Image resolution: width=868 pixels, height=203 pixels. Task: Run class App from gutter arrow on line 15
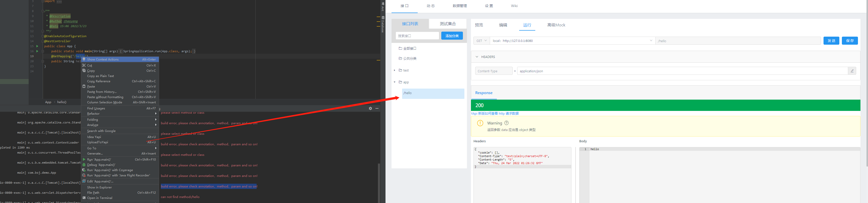click(x=37, y=46)
